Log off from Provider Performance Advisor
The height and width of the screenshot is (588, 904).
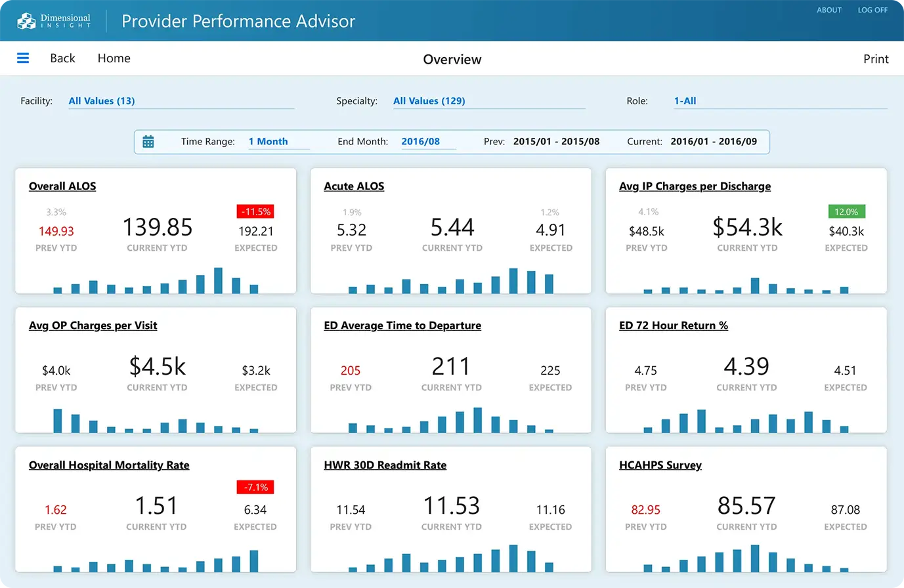click(x=872, y=10)
